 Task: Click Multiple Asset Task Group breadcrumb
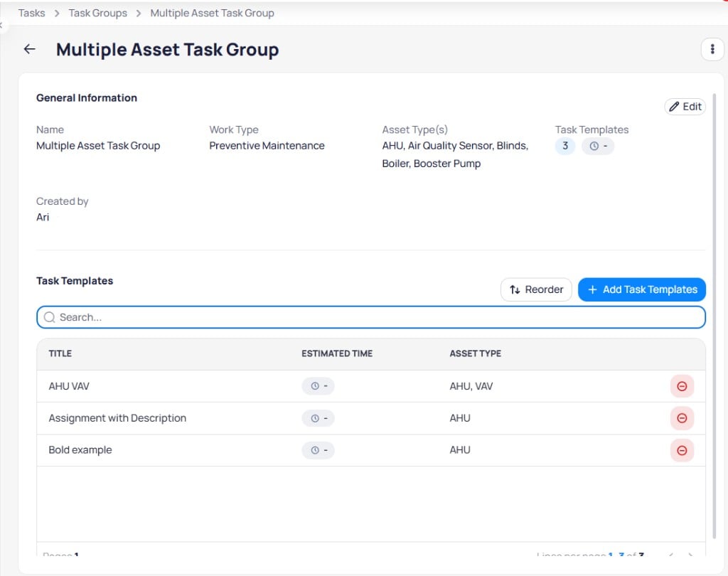[212, 13]
